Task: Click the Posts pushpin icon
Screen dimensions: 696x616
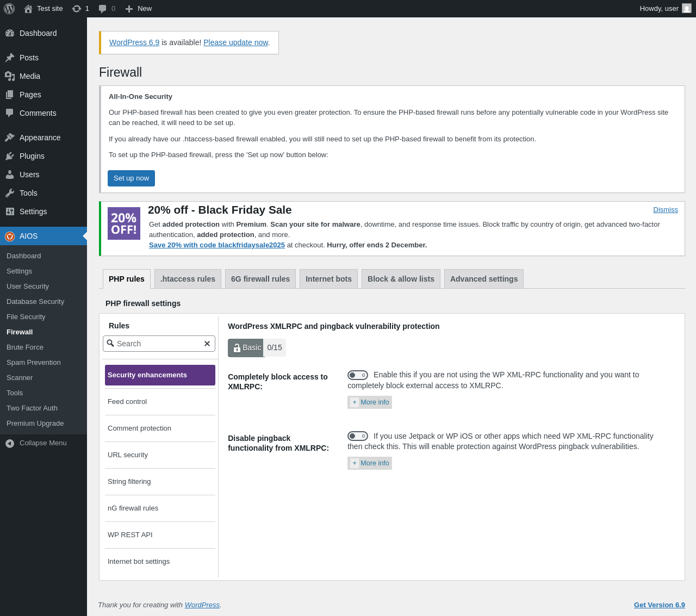Action: 10,58
